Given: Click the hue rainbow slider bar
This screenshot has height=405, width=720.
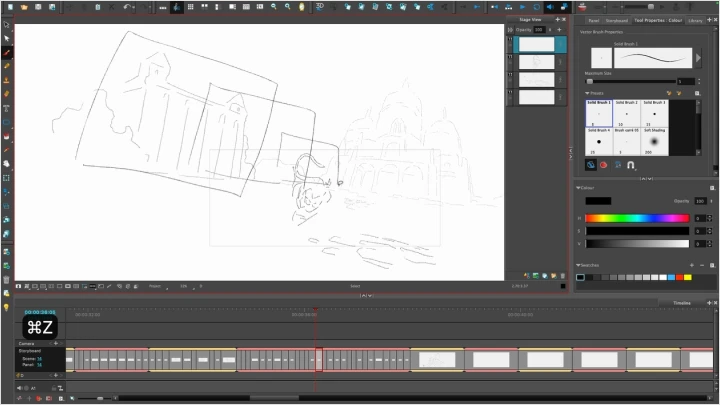Looking at the screenshot, I should click(637, 217).
